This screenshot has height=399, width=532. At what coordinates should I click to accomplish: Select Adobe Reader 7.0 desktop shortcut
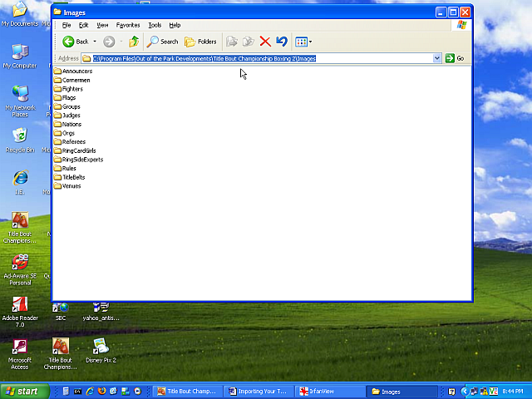pos(20,312)
